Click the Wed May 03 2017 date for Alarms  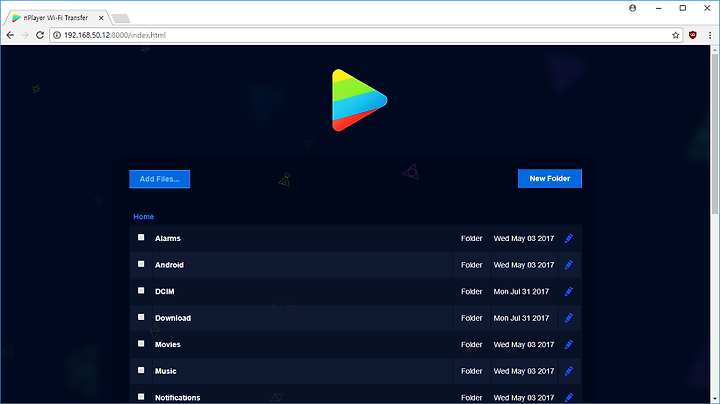tap(524, 238)
